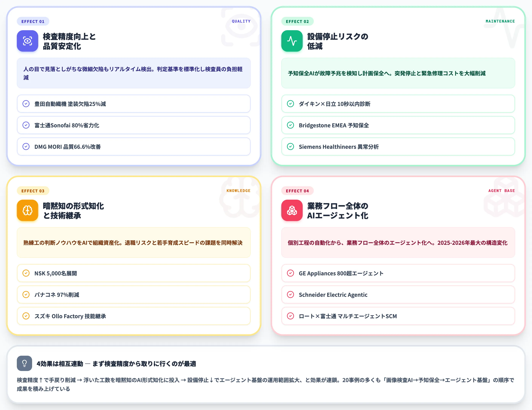
Task: Select the EFFECT 03 badge
Action: tap(33, 191)
